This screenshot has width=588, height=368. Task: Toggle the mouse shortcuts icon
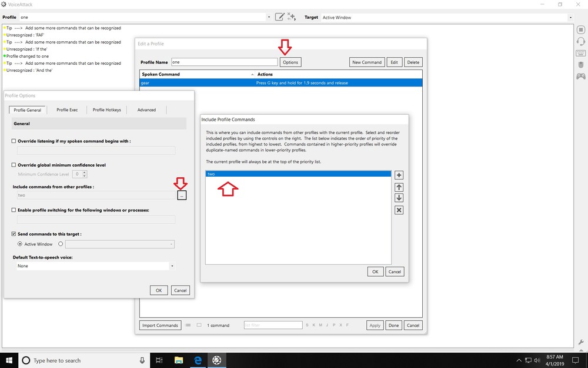(580, 65)
